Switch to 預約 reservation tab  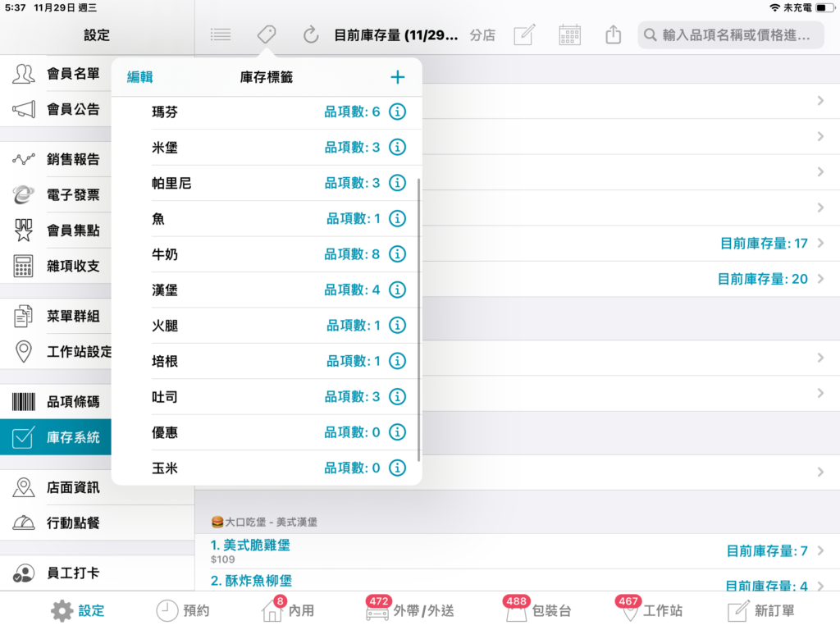183,610
